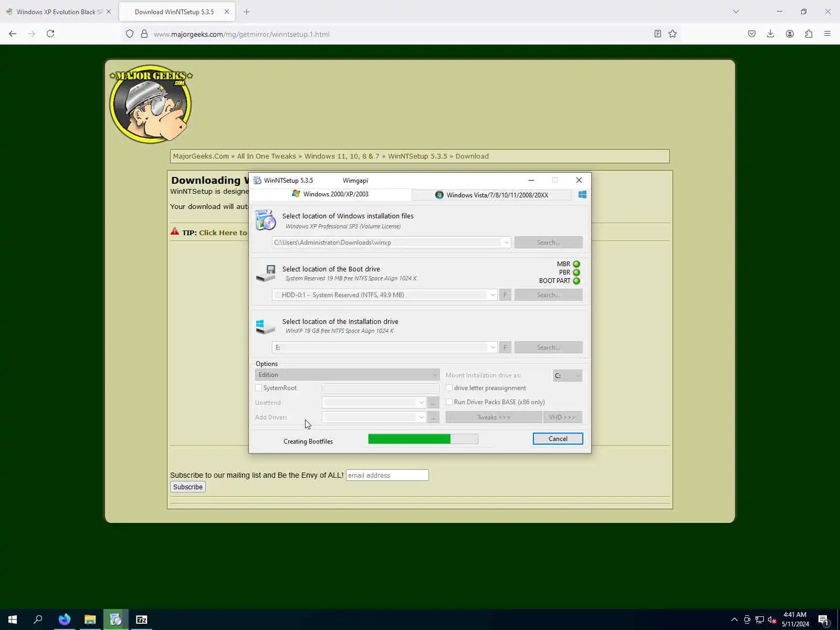This screenshot has width=840, height=630.
Task: Click Search button for the Installation drive
Action: (549, 348)
